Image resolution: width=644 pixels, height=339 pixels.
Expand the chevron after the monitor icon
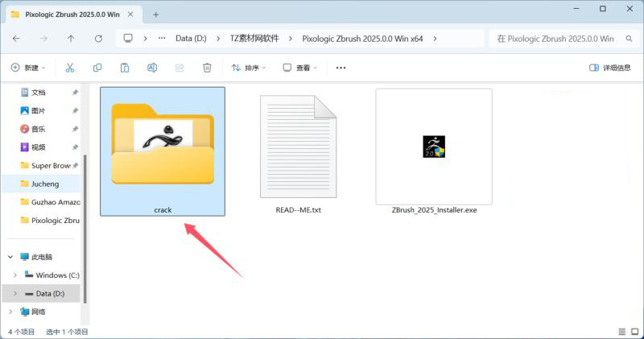tap(146, 39)
